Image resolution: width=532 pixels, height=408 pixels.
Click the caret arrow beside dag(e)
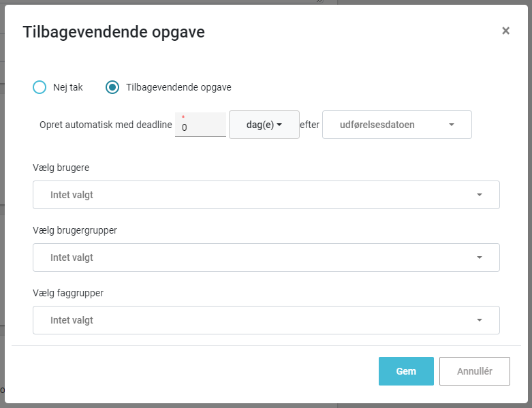(x=279, y=125)
